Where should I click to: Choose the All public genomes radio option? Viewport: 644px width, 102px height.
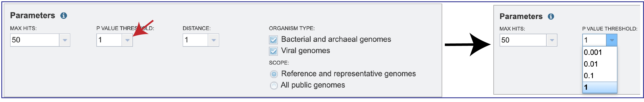point(274,86)
